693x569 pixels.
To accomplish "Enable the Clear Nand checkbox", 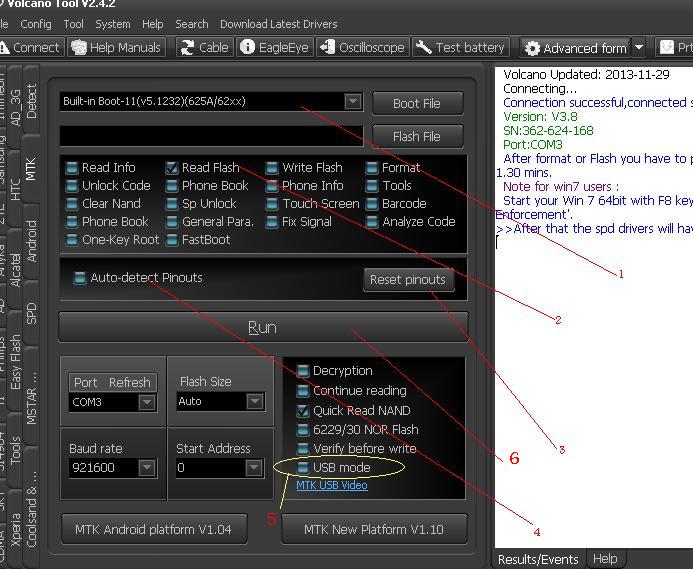I will [x=72, y=204].
